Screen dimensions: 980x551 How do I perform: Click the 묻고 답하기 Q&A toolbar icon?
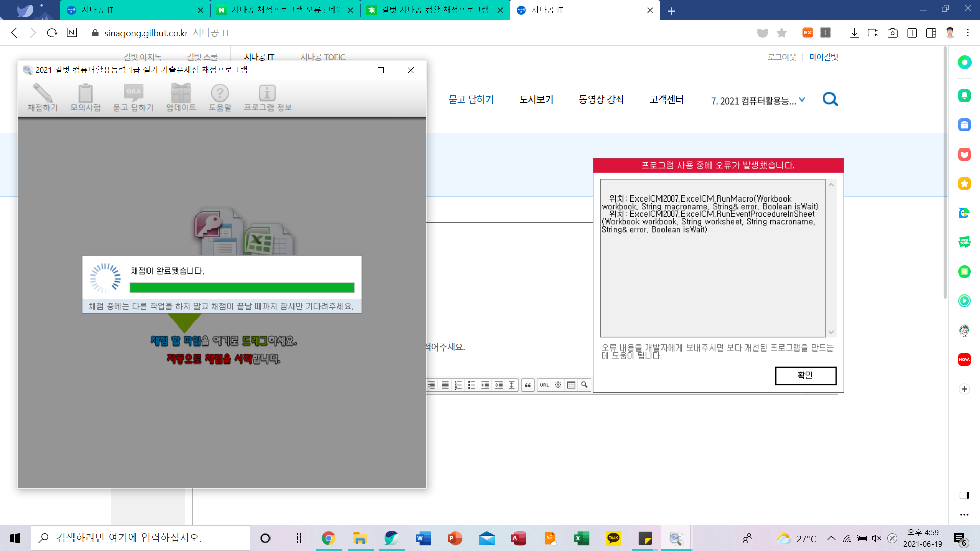pos(133,96)
